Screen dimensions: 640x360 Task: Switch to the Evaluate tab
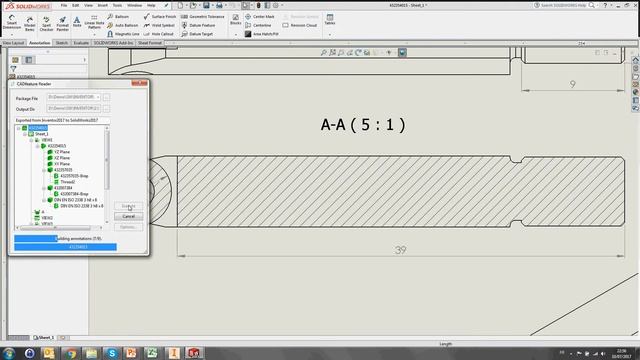point(81,43)
